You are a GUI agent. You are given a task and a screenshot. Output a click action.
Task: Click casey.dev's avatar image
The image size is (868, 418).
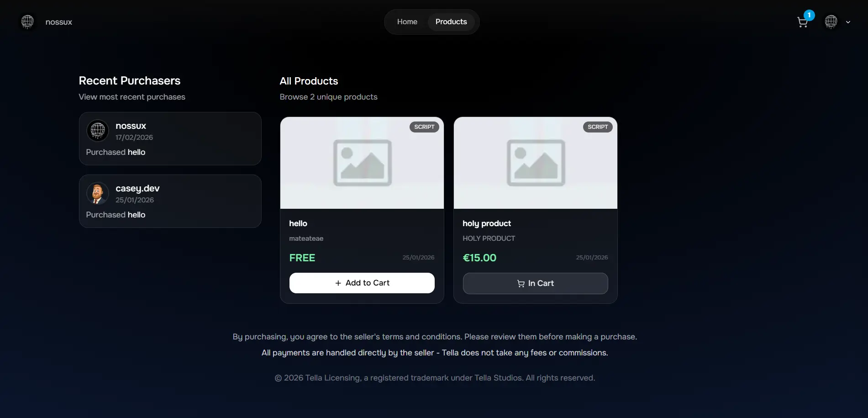point(97,193)
